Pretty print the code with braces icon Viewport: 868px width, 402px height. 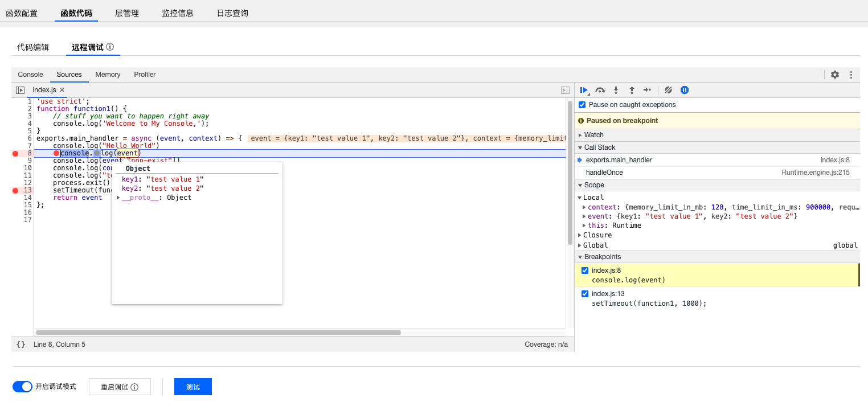point(21,344)
